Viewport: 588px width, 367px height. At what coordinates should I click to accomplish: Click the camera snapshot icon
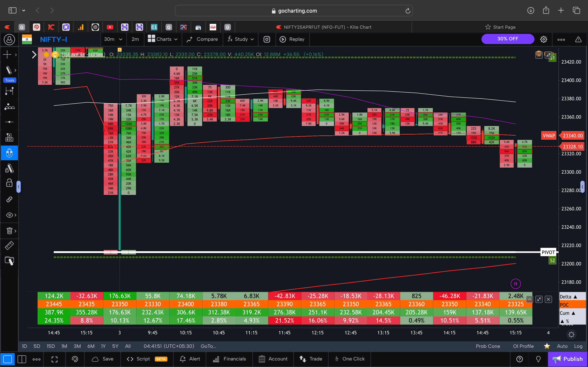point(267,39)
